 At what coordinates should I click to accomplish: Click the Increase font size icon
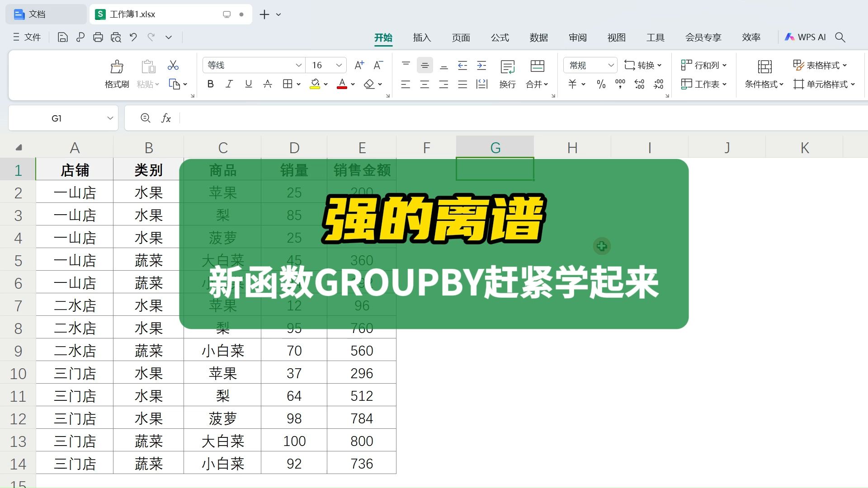(359, 66)
